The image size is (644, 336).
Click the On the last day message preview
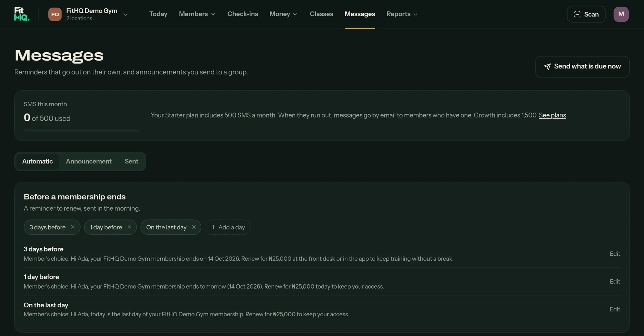coord(186,314)
